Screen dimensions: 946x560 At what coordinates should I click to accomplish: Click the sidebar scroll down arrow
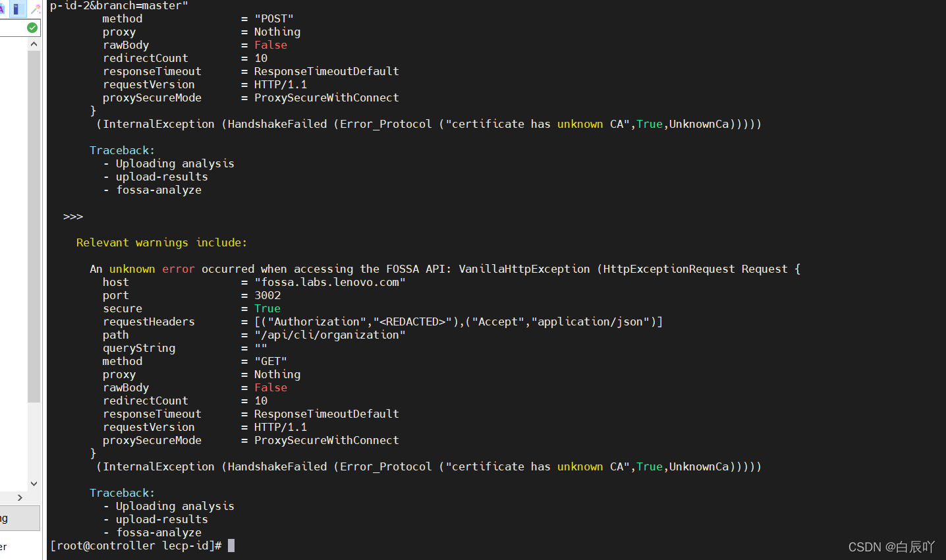[x=34, y=484]
